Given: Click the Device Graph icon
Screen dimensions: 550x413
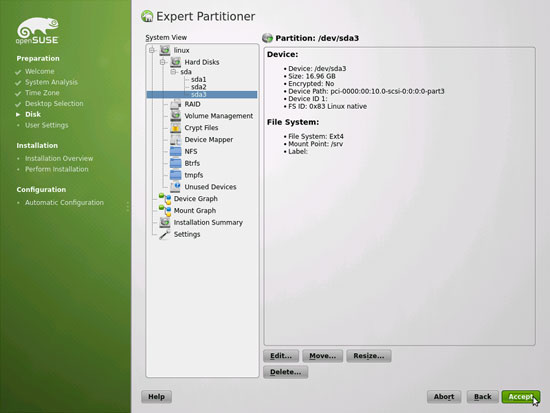Looking at the screenshot, I should tap(165, 199).
